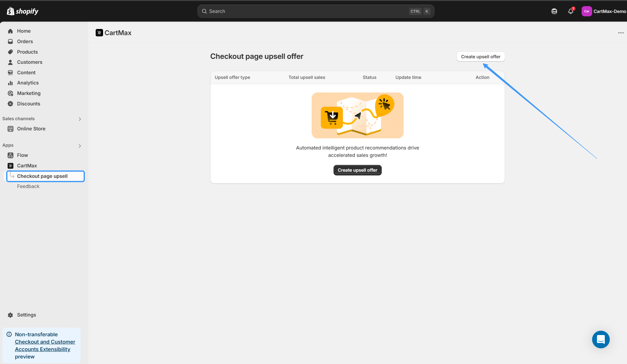Image resolution: width=627 pixels, height=364 pixels.
Task: Click the dark Create upsell offer button
Action: point(357,170)
